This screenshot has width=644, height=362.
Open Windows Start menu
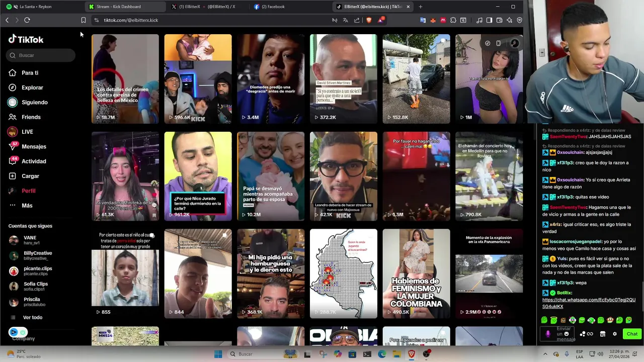click(x=218, y=354)
